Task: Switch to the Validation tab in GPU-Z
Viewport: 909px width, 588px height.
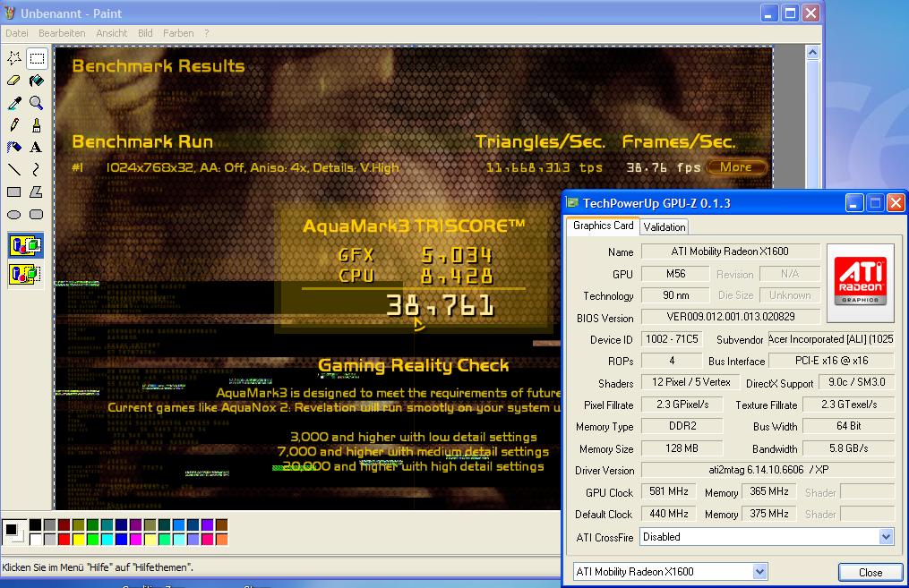Action: click(x=665, y=227)
